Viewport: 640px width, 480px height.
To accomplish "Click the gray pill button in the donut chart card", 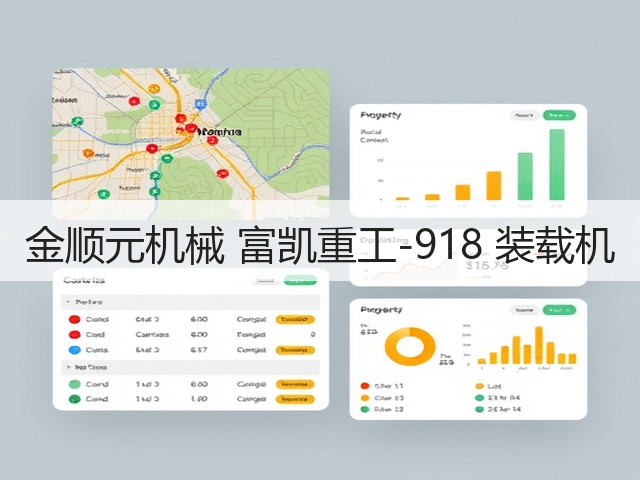I will 524,310.
